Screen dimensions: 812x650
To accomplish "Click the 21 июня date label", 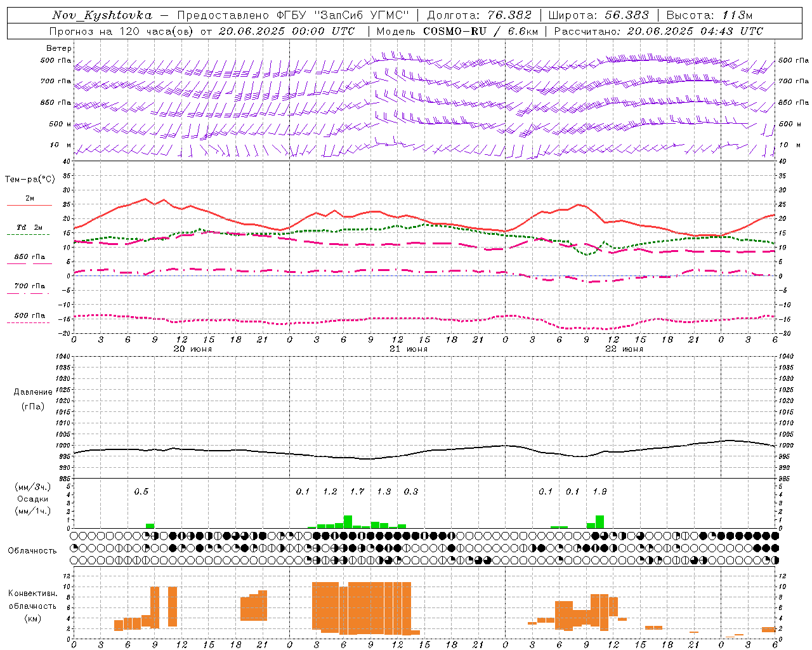I will [408, 348].
